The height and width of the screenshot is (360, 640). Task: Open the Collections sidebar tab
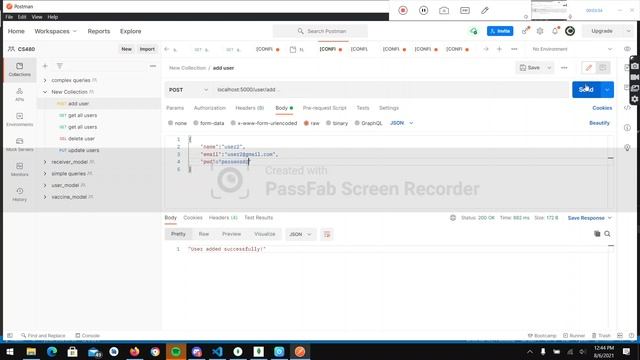[x=20, y=69]
